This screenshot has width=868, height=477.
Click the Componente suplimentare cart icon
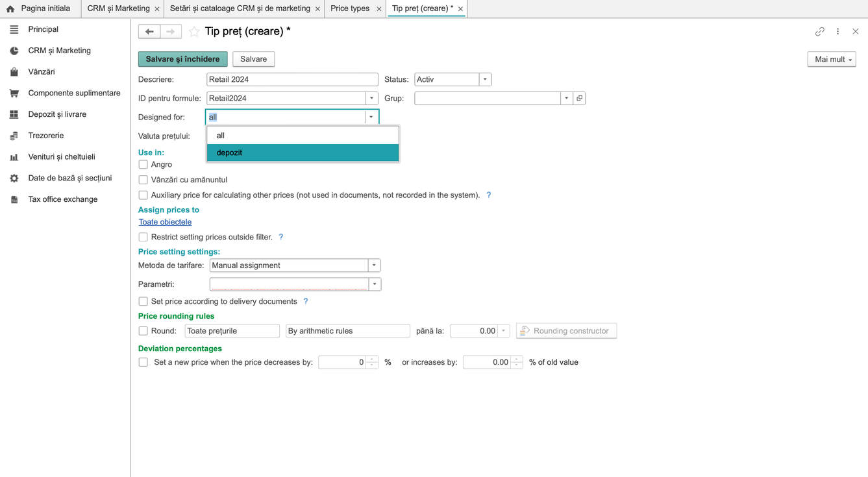tap(14, 93)
